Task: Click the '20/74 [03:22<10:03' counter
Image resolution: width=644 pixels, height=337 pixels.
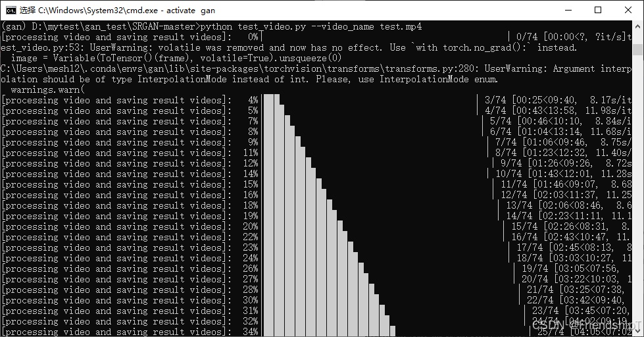Action: click(x=570, y=279)
